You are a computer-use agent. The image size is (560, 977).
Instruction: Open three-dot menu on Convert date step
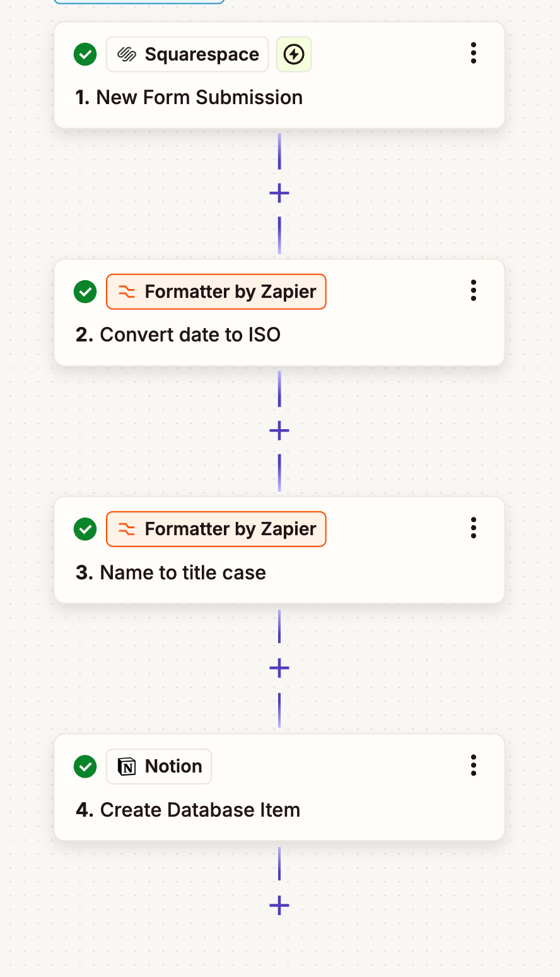coord(473,290)
